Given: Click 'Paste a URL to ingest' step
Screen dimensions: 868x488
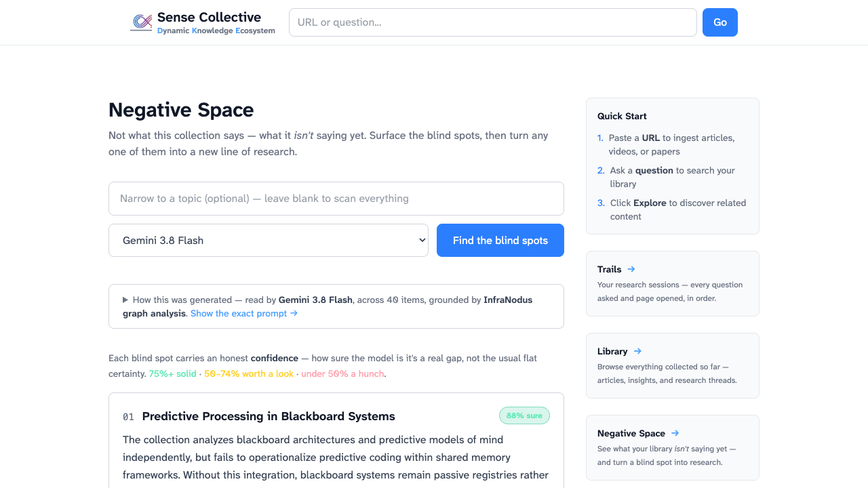Looking at the screenshot, I should pyautogui.click(x=671, y=144).
